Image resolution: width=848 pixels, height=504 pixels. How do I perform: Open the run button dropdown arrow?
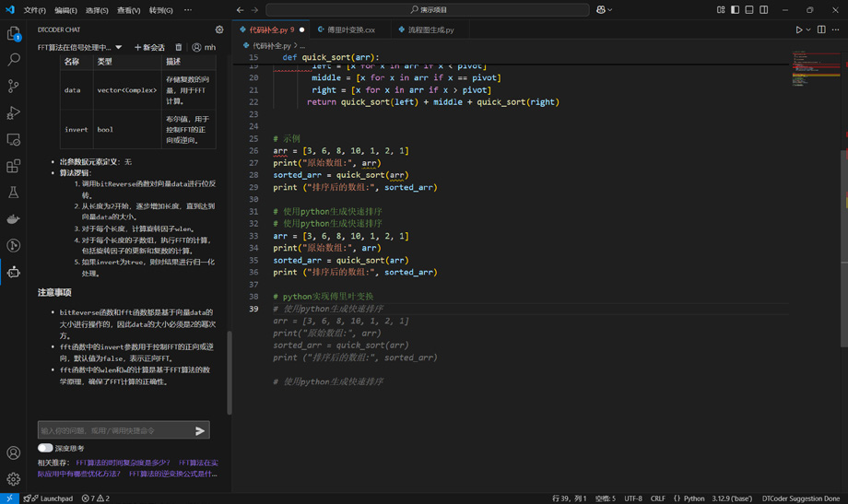coord(808,29)
